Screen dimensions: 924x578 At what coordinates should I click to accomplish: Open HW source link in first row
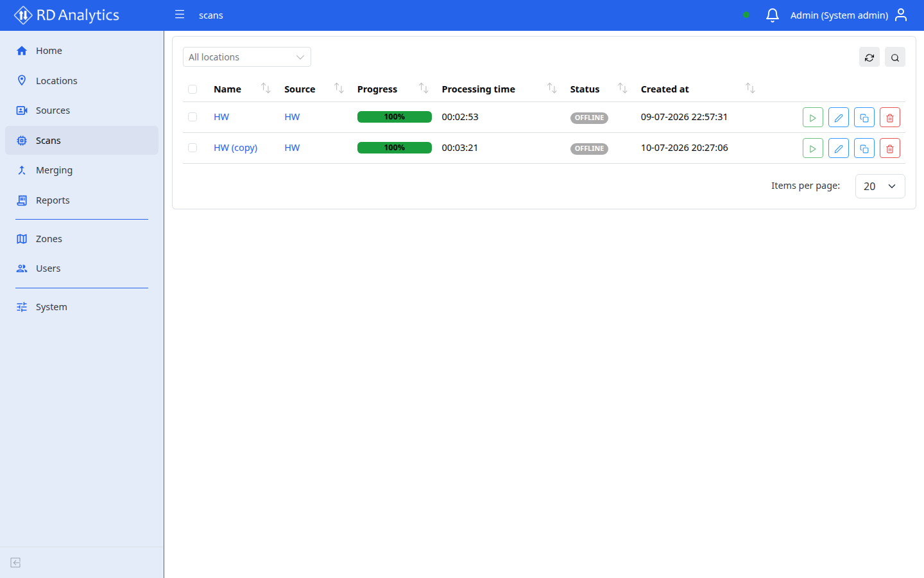[x=292, y=117]
